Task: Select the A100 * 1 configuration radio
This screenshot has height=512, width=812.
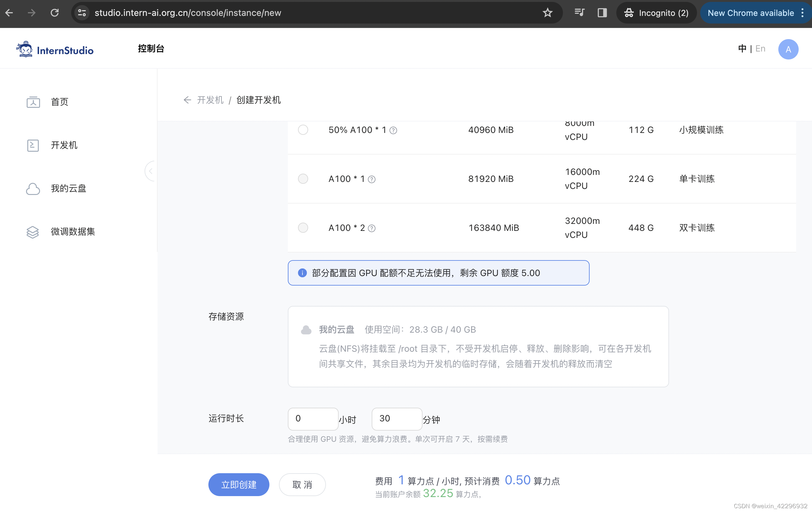Action: [x=303, y=179]
